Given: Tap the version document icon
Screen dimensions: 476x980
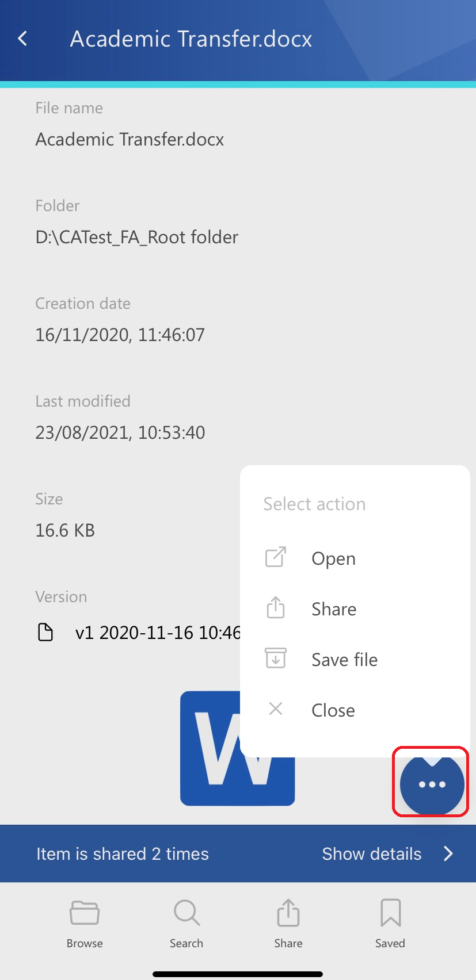Looking at the screenshot, I should (45, 633).
